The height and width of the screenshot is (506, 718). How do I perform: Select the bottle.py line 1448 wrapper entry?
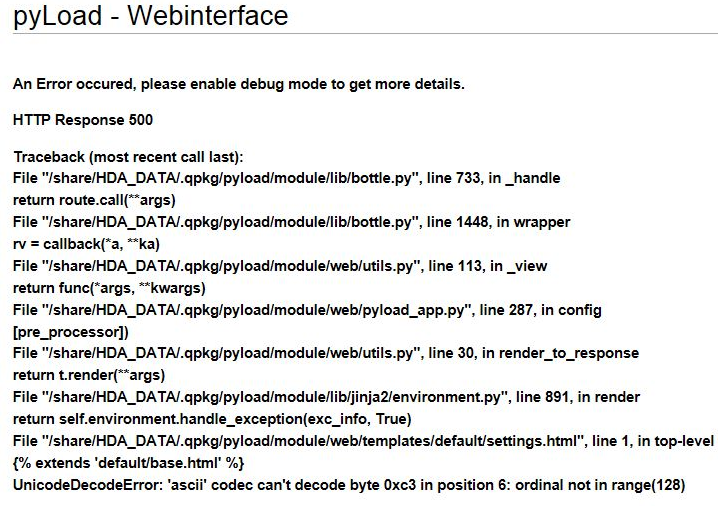pyautogui.click(x=290, y=221)
